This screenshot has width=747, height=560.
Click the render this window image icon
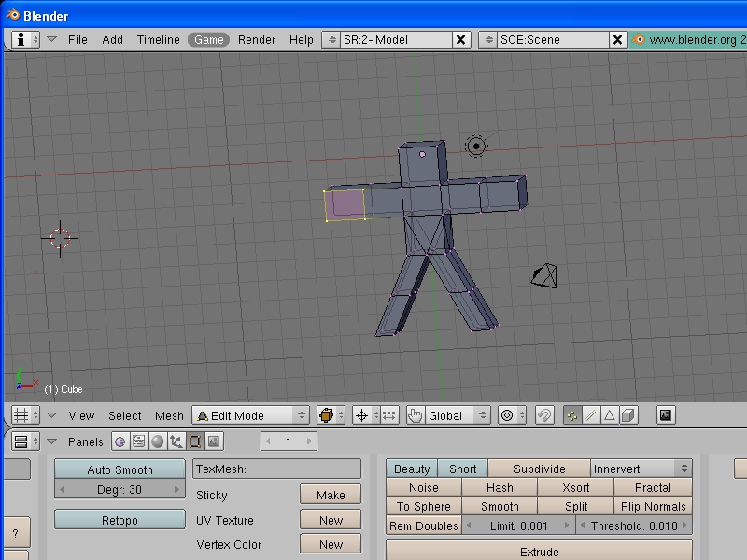[x=666, y=415]
